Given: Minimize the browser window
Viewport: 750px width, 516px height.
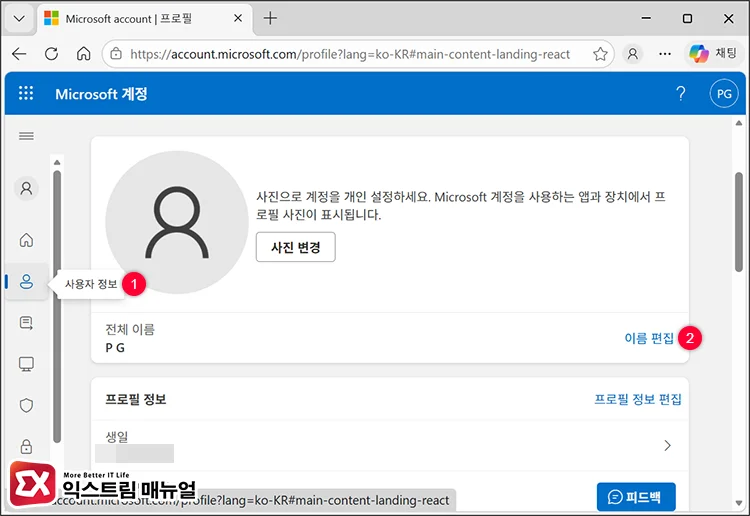Looking at the screenshot, I should click(646, 18).
